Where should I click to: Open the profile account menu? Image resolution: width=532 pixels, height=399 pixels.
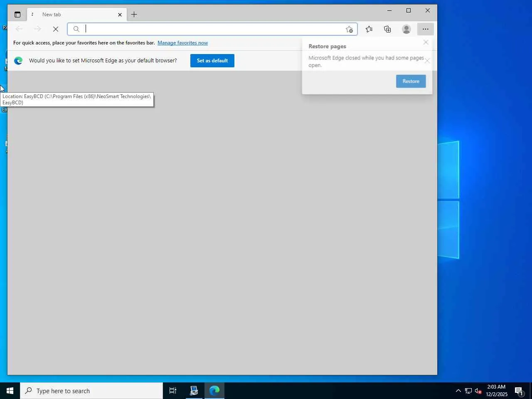(x=406, y=29)
